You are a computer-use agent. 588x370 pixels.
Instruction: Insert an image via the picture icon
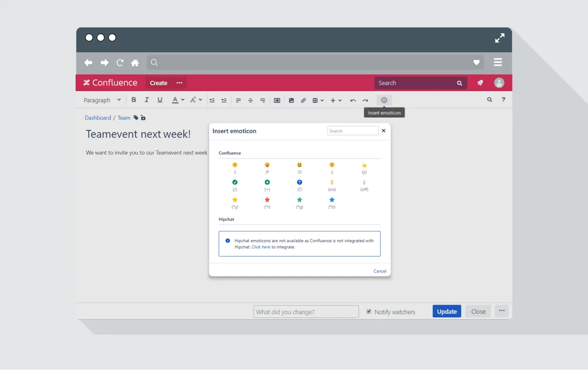click(x=292, y=100)
